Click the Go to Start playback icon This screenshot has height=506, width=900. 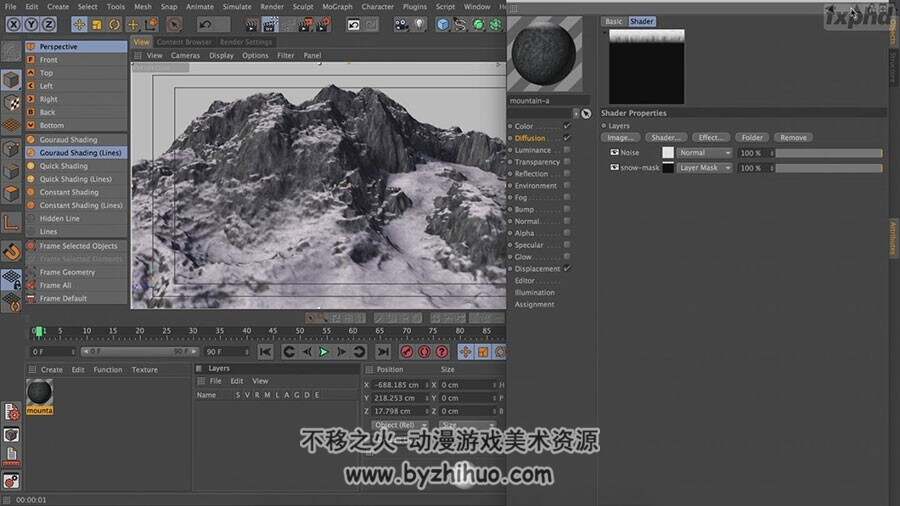(x=265, y=352)
